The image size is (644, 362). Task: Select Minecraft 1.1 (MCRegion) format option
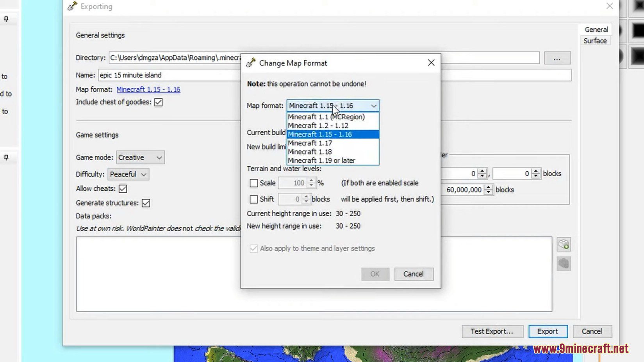click(333, 117)
